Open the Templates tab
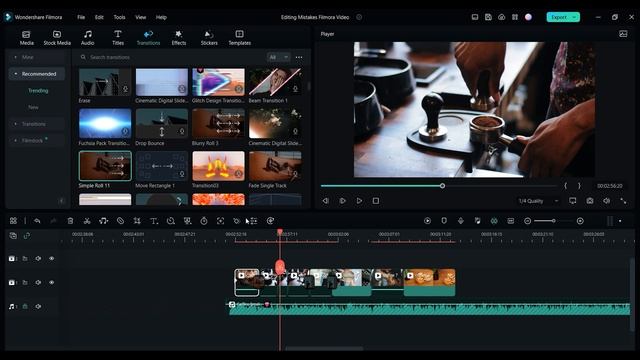 tap(240, 38)
